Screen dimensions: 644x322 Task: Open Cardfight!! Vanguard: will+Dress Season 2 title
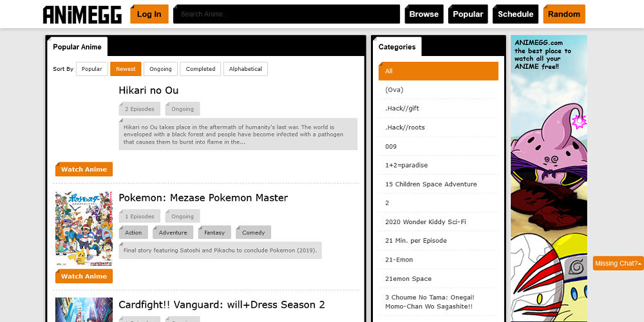pos(222,305)
